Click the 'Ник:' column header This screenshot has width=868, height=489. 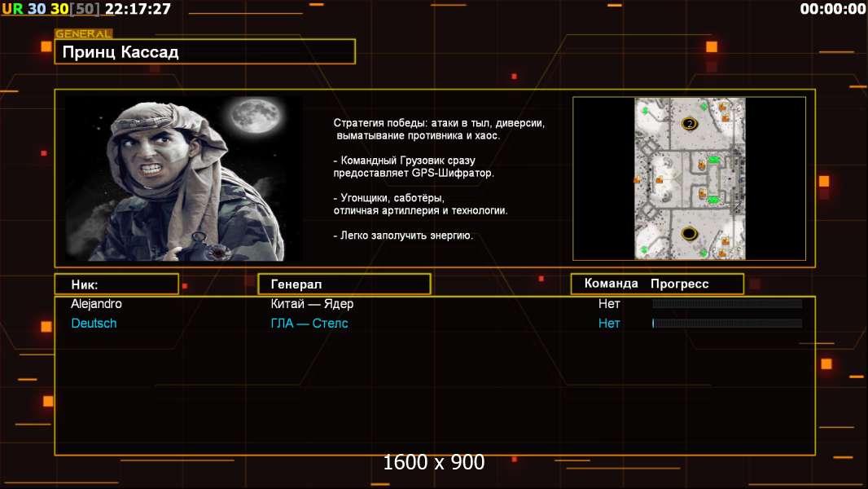(116, 284)
